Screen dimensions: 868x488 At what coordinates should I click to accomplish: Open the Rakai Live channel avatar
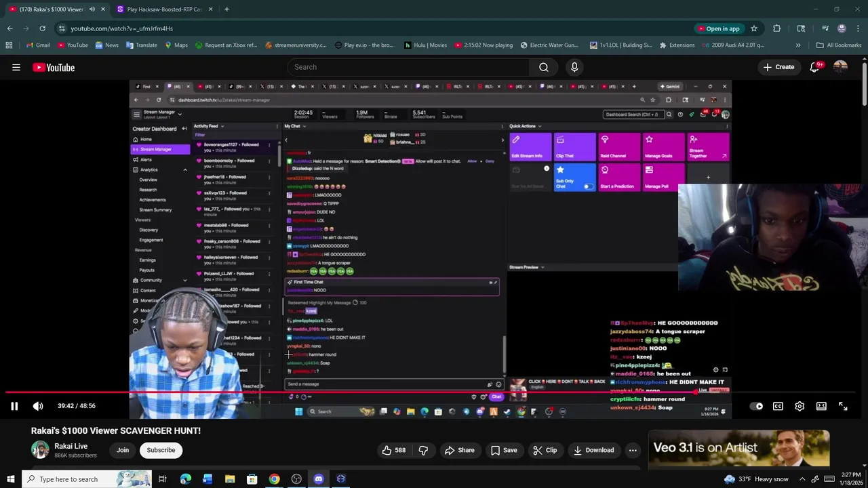(x=40, y=450)
